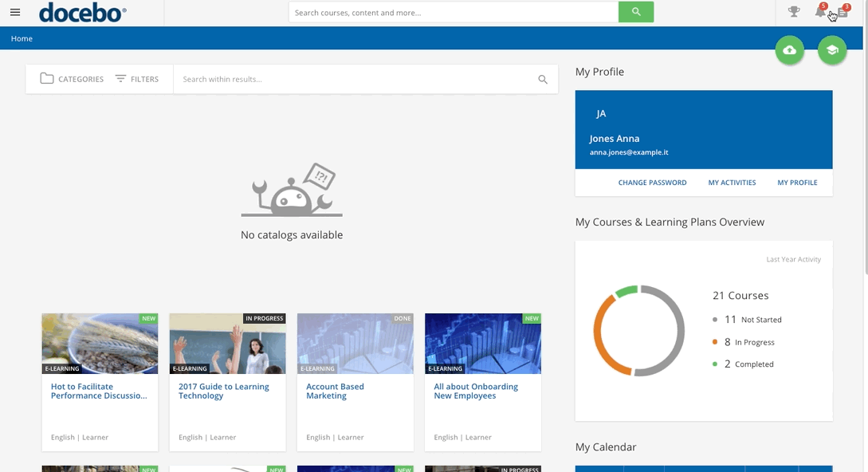
Task: Go to Home breadcrumb
Action: click(x=22, y=38)
